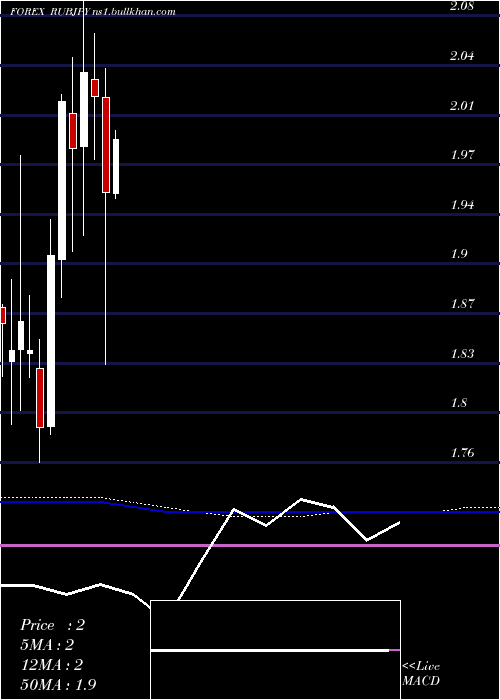Click the 1.94 price axis label

pyautogui.click(x=462, y=204)
